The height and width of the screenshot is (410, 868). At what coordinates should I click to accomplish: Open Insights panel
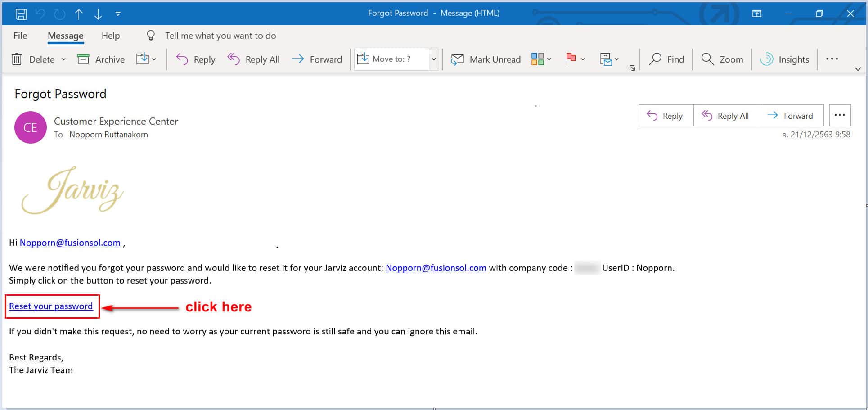(785, 59)
